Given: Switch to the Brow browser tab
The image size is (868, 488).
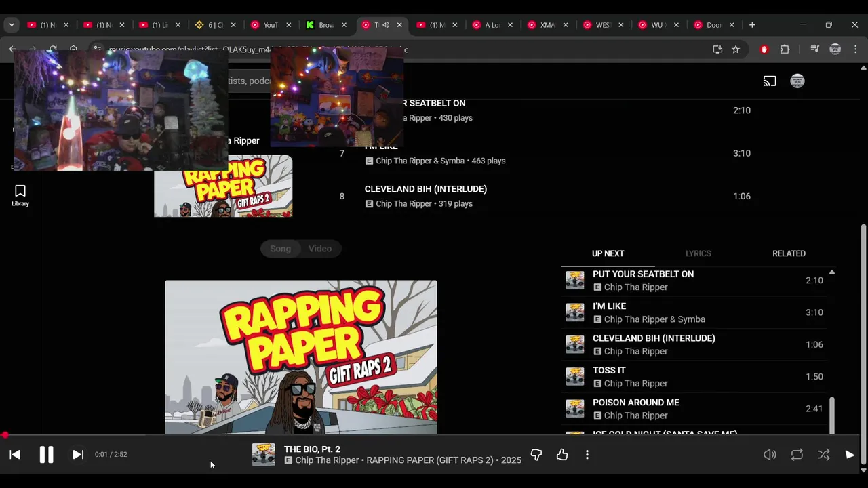Looking at the screenshot, I should [325, 25].
